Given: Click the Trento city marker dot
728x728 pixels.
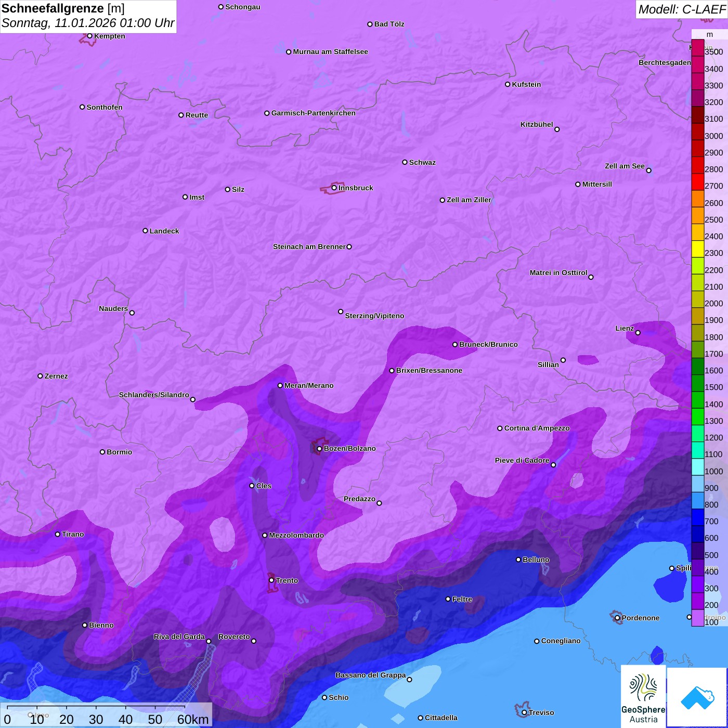Looking at the screenshot, I should [271, 580].
